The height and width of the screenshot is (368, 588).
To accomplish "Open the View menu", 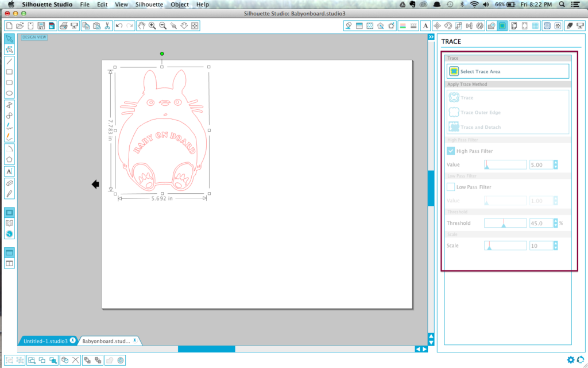I will [x=122, y=5].
